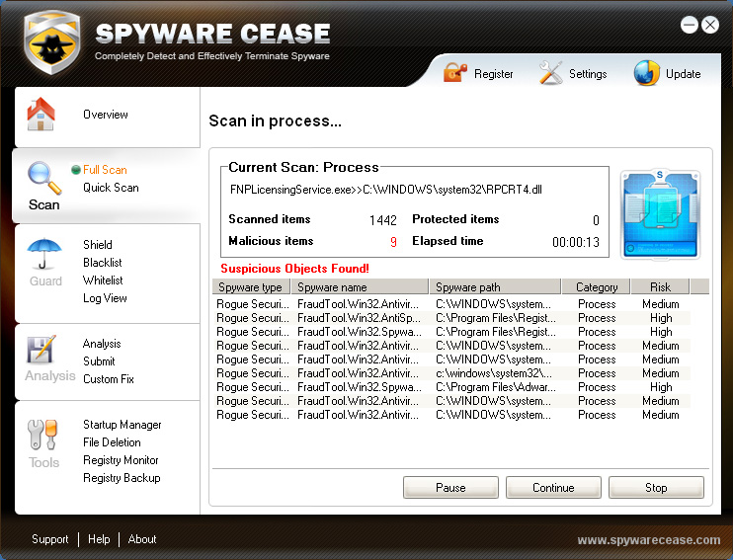Viewport: 733px width, 560px height.
Task: Click the Guard umbrella icon
Action: tap(43, 254)
